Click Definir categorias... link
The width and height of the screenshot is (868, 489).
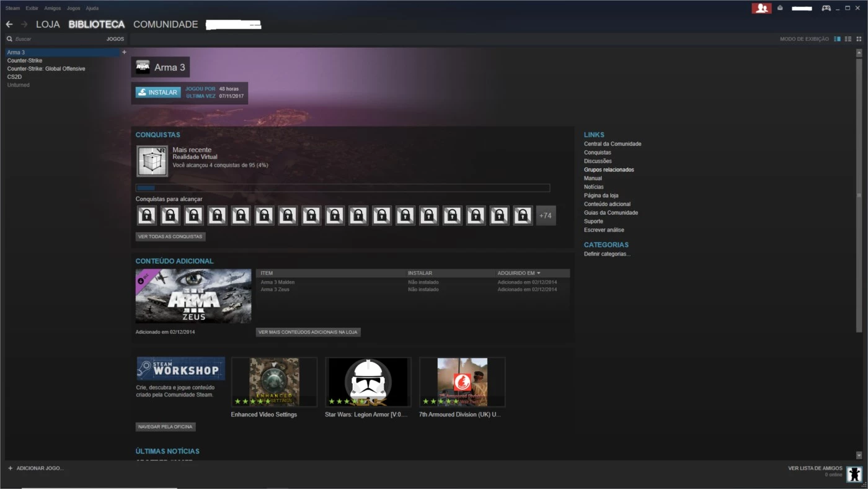607,254
